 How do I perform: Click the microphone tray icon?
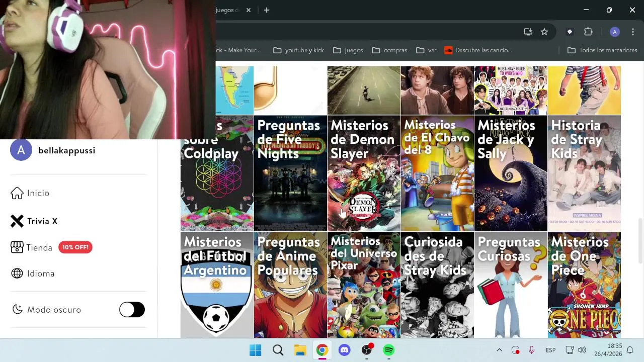click(x=531, y=350)
